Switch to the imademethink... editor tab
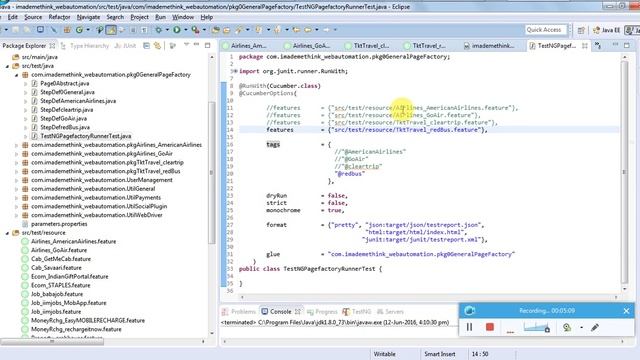Viewport: 640px width, 360px height. [492, 46]
